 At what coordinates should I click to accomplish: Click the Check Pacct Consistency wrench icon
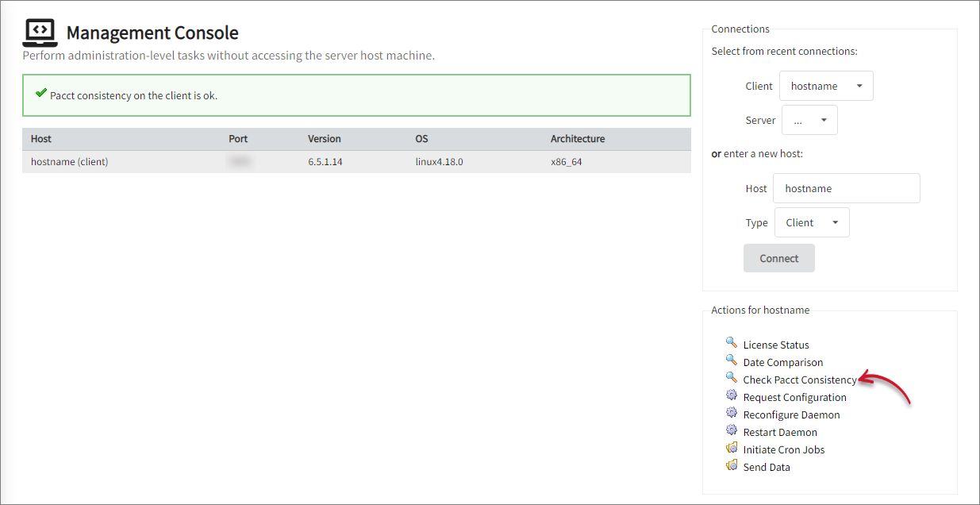732,377
